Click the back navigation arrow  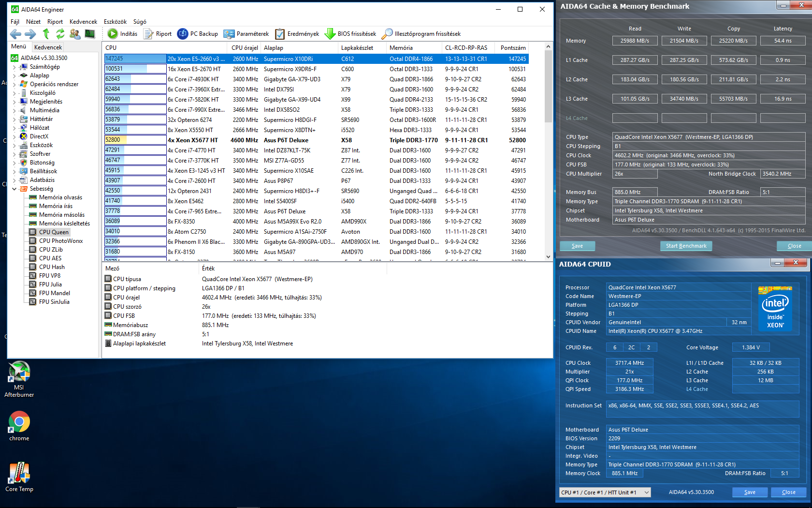click(15, 34)
